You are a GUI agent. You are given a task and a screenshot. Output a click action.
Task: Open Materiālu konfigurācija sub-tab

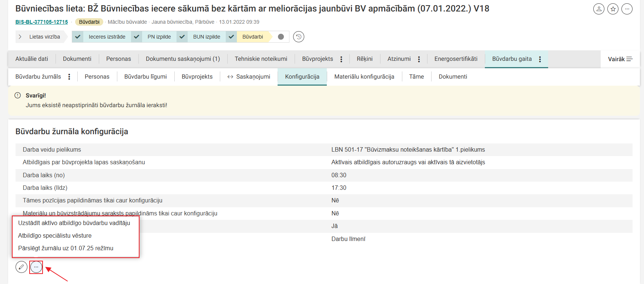click(x=364, y=77)
